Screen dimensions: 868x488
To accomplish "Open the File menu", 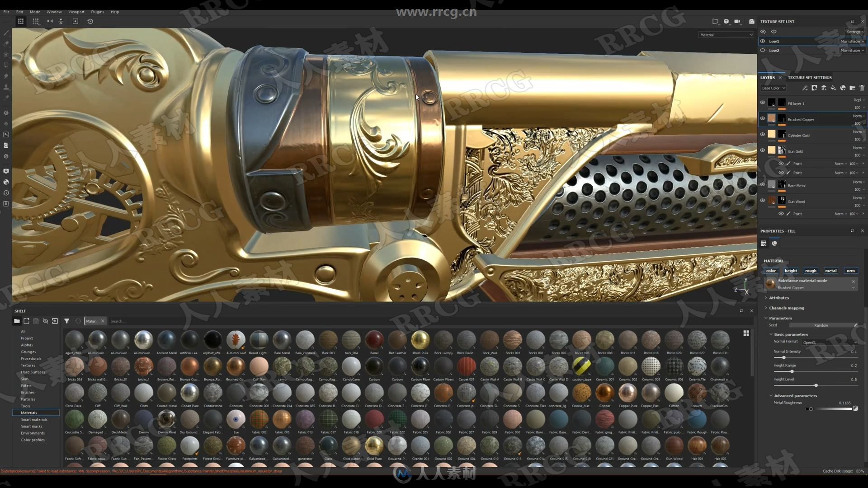I will tap(6, 12).
